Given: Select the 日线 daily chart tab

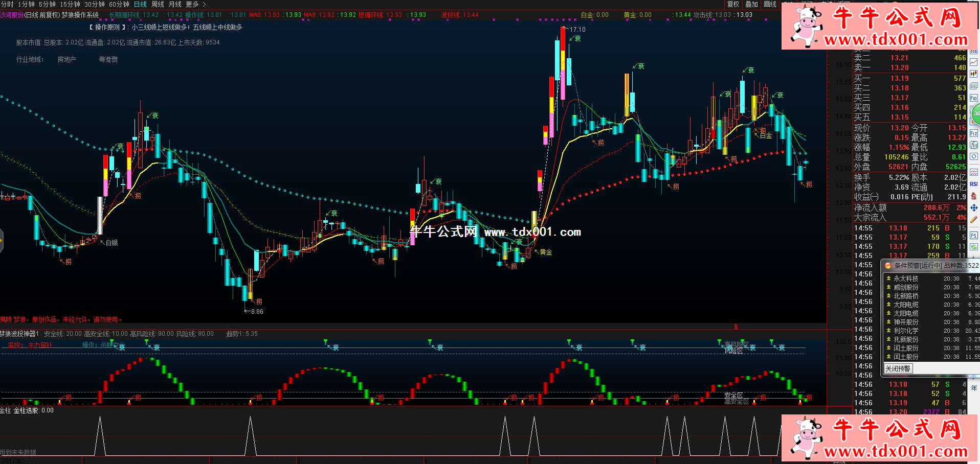Looking at the screenshot, I should coord(140,4).
